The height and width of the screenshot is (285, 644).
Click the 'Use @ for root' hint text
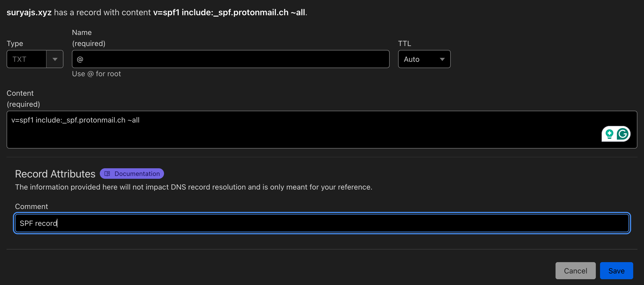click(96, 74)
